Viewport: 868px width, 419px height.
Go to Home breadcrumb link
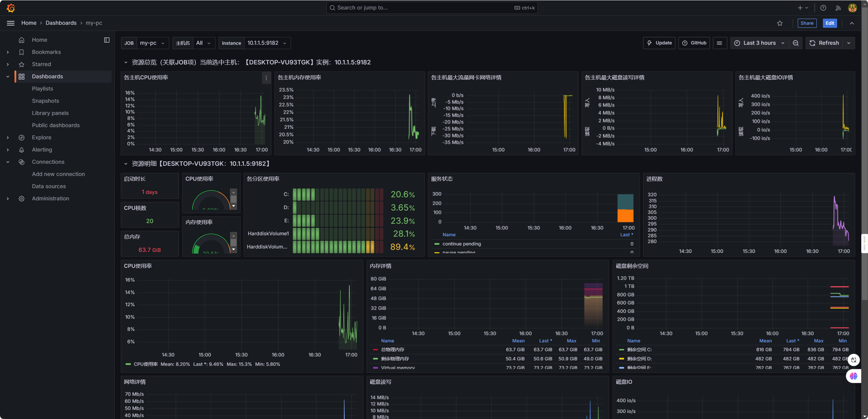(x=29, y=23)
